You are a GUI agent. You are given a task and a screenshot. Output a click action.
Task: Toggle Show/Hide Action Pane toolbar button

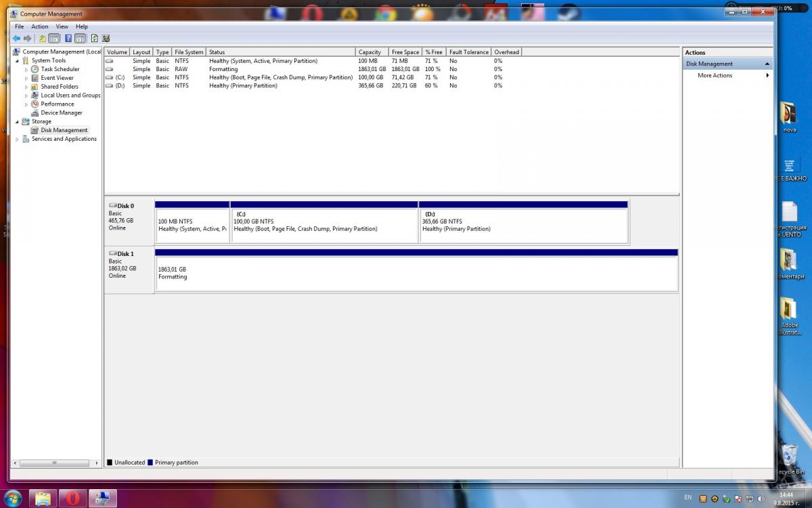[x=80, y=39]
